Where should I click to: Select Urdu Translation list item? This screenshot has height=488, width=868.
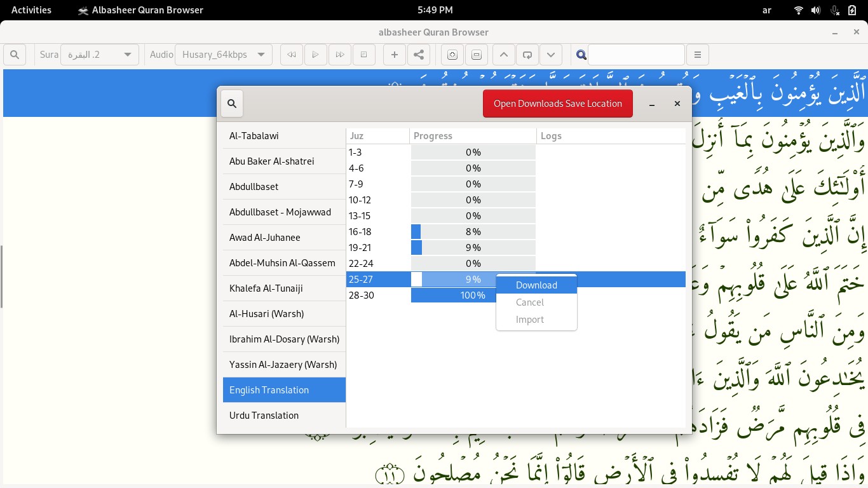pyautogui.click(x=284, y=416)
